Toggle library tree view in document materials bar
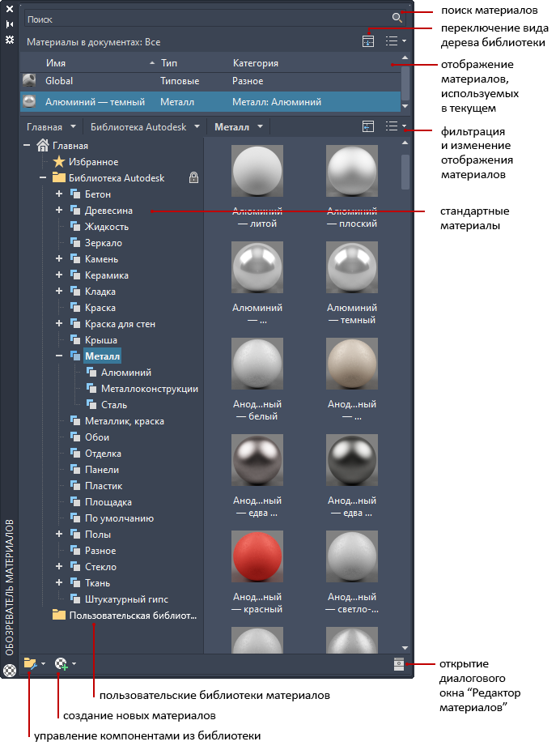Screen dimensions: 560x750 click(368, 41)
